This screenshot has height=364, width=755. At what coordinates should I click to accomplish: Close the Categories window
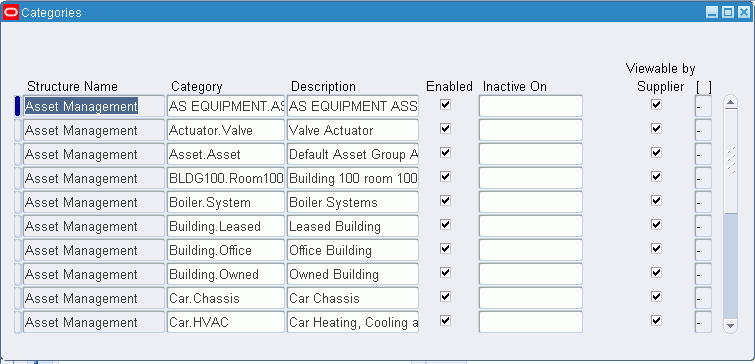coord(743,12)
